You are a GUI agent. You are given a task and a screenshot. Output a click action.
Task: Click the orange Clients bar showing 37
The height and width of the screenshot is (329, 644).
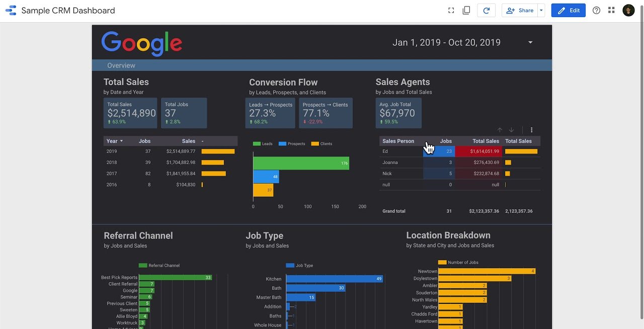tap(263, 190)
